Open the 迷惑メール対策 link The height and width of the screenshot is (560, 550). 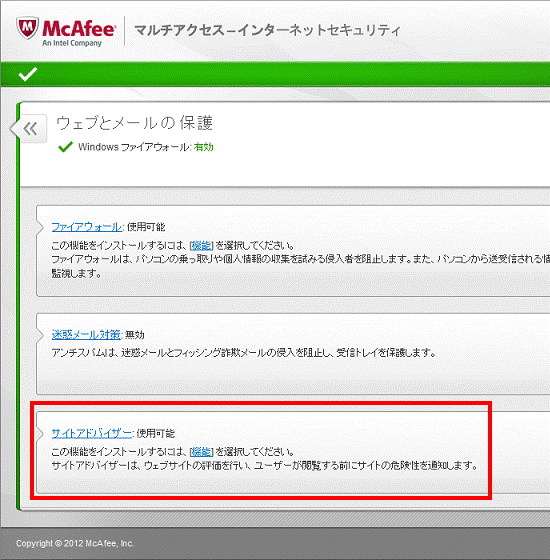point(86,334)
